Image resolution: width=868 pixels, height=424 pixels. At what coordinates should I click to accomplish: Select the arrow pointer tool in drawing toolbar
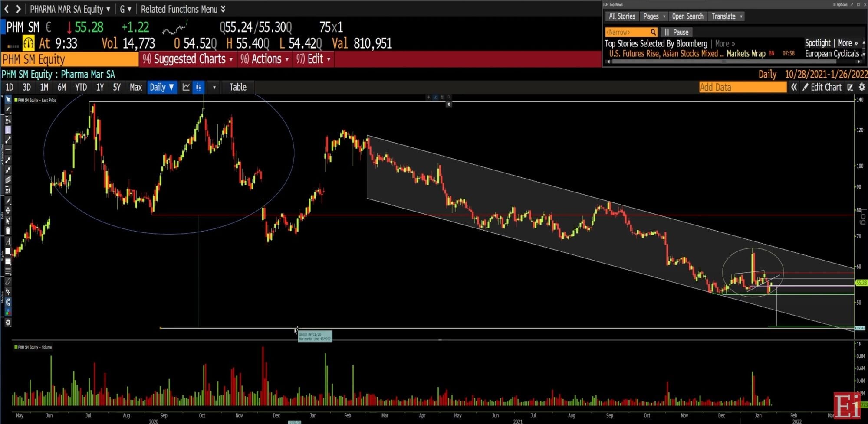point(8,100)
